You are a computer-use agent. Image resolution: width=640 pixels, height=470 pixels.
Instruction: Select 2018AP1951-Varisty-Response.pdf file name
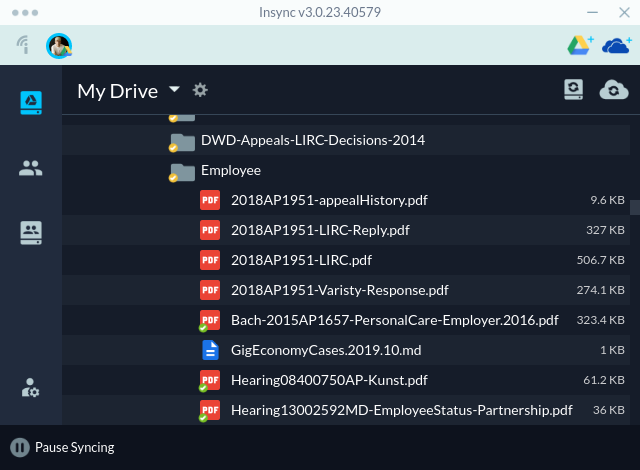point(340,290)
